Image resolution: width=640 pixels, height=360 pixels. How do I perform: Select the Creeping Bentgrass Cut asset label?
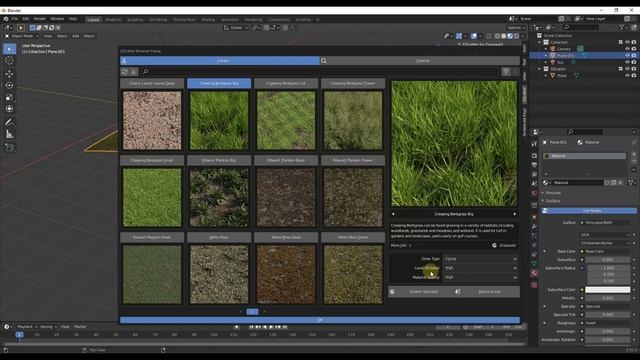click(286, 83)
